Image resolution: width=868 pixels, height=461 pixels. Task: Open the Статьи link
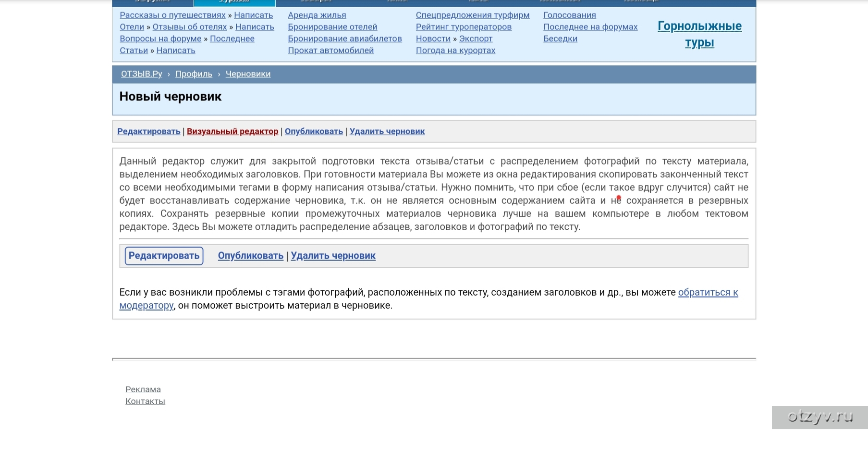[134, 50]
